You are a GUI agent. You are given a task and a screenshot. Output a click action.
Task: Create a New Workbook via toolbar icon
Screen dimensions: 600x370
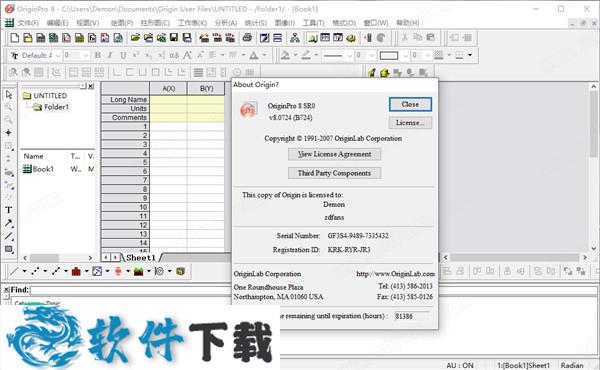click(x=41, y=37)
